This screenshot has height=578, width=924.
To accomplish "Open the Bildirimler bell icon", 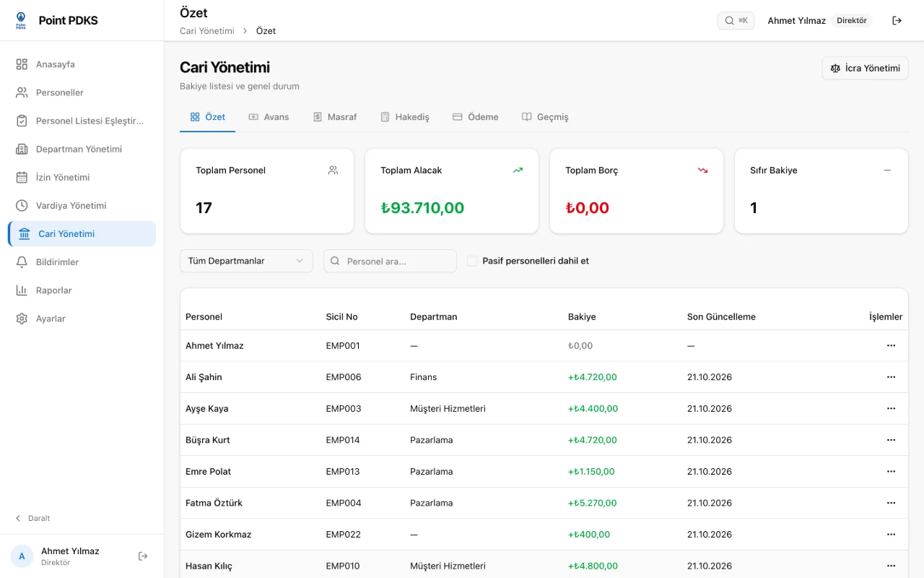I will [22, 262].
